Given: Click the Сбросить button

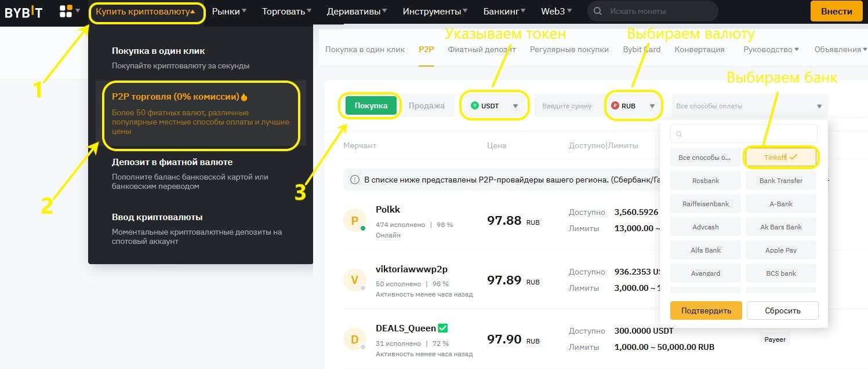Looking at the screenshot, I should 782,310.
